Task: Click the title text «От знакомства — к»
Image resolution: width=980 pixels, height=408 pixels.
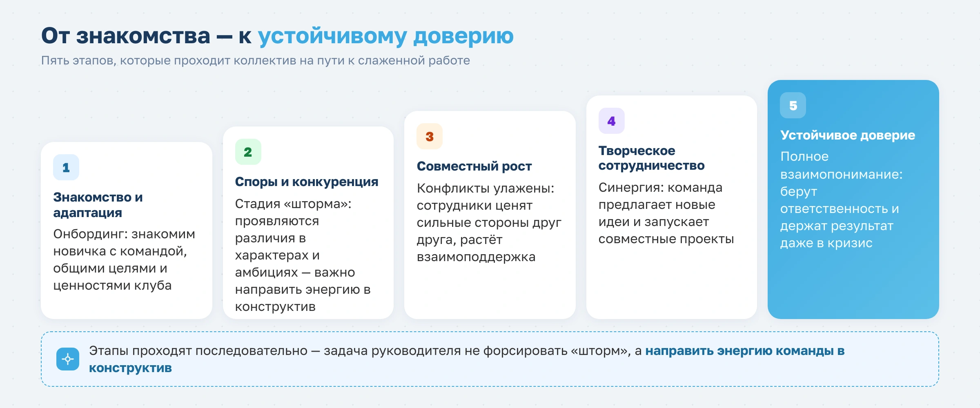Action: [146, 36]
